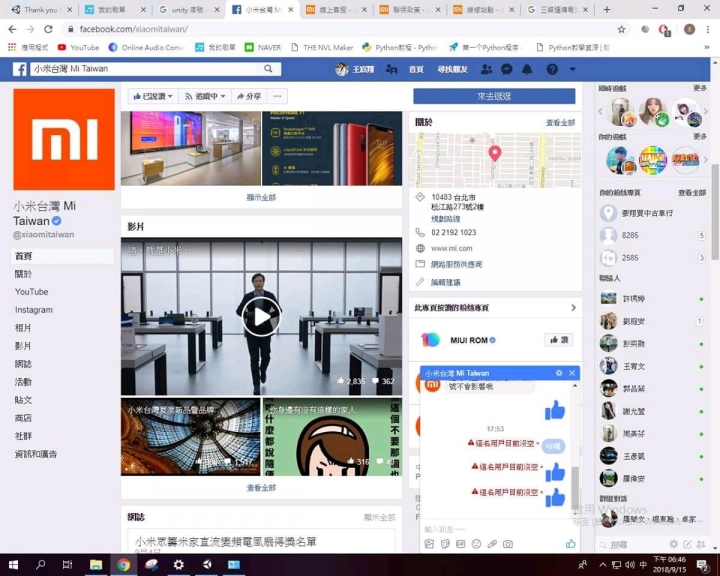Image resolution: width=720 pixels, height=576 pixels.
Task: Expand pages liked by this page arrow
Action: [x=573, y=308]
